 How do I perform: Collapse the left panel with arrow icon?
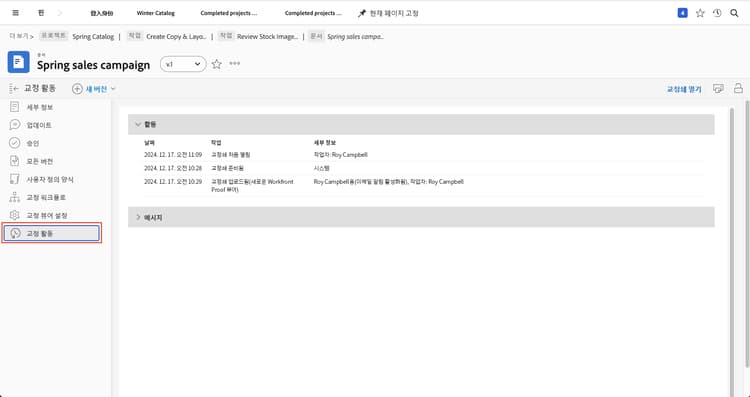(x=13, y=88)
